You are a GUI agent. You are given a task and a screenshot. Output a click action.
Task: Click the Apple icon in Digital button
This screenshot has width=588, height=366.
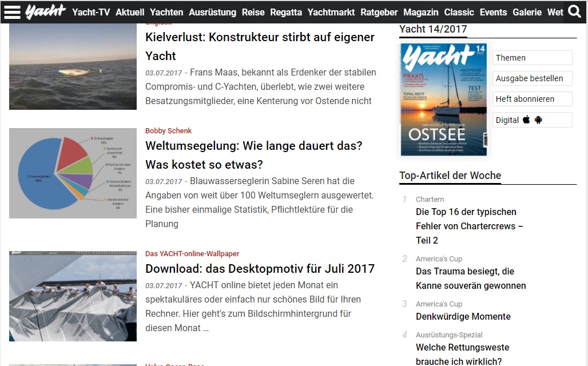coord(526,120)
